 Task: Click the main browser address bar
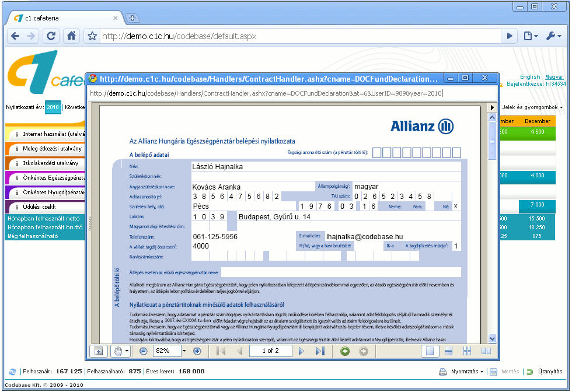coord(299,36)
